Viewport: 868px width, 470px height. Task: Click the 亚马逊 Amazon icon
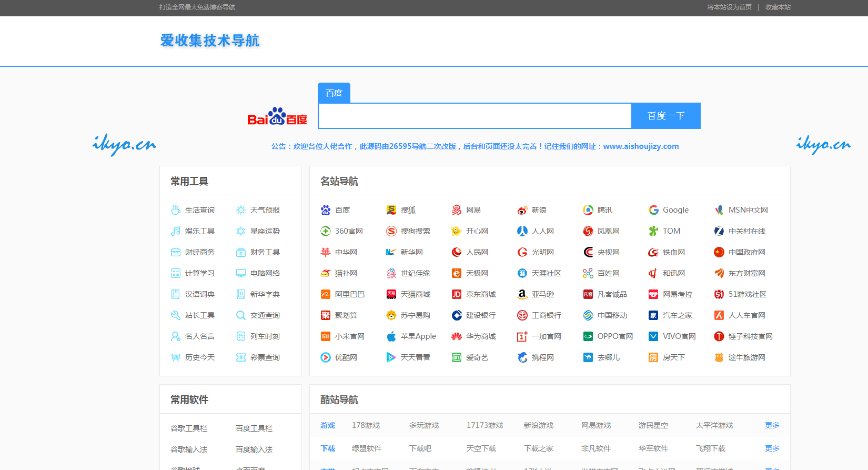coord(522,294)
